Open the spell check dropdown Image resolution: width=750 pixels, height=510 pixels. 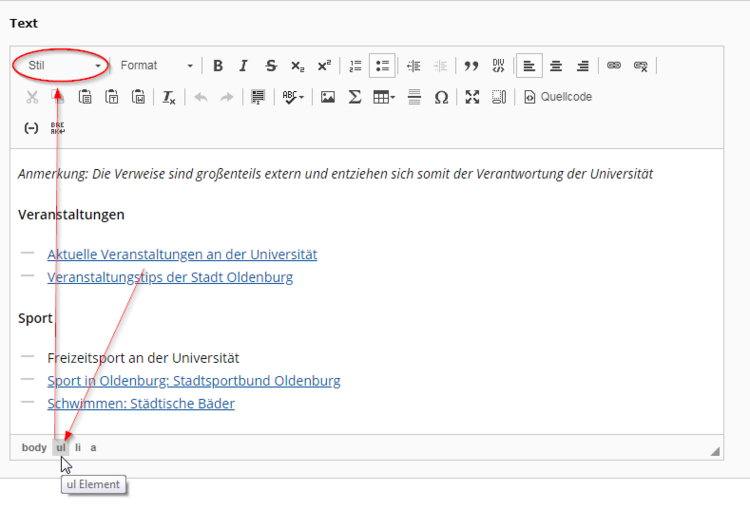293,97
